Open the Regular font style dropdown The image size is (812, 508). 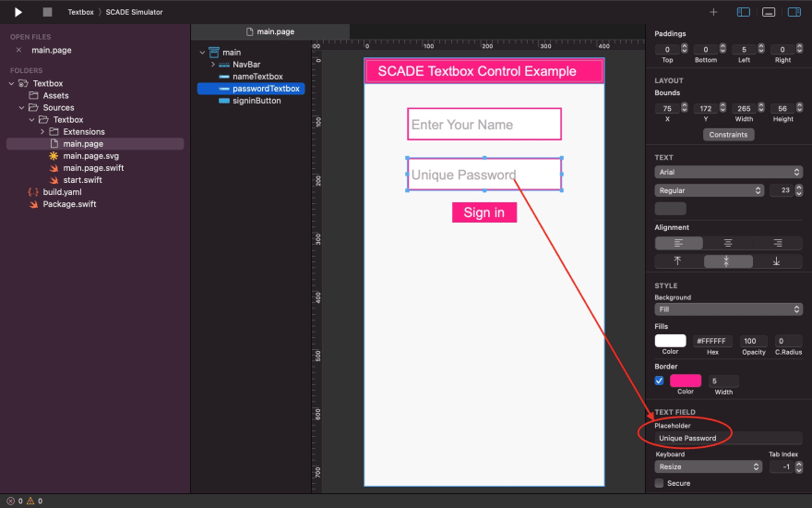click(x=709, y=190)
